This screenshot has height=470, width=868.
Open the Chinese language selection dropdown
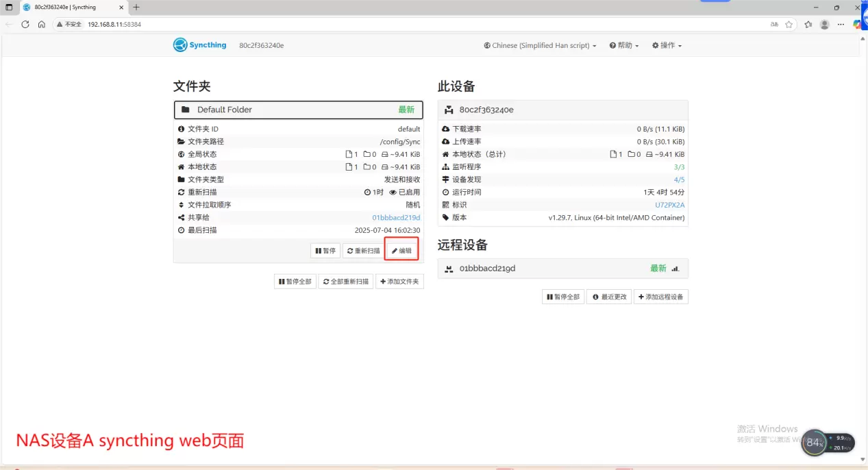540,46
